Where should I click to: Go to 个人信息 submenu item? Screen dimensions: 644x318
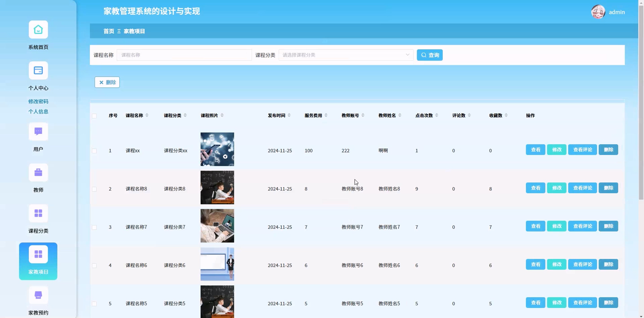(x=38, y=111)
